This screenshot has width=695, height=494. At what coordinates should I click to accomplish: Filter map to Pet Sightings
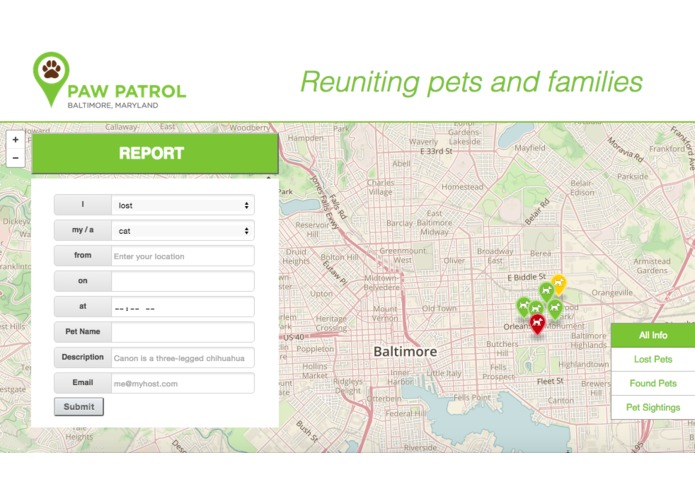tap(653, 407)
